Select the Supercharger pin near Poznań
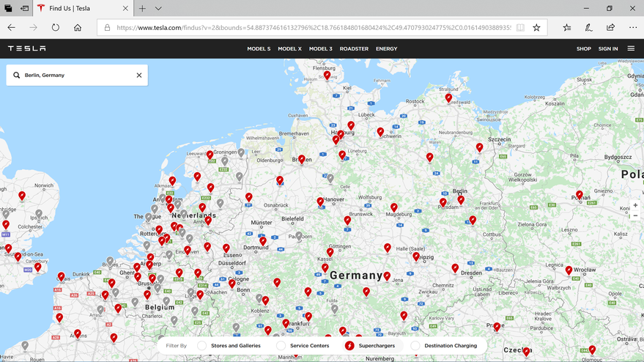This screenshot has width=644, height=362. tap(579, 195)
